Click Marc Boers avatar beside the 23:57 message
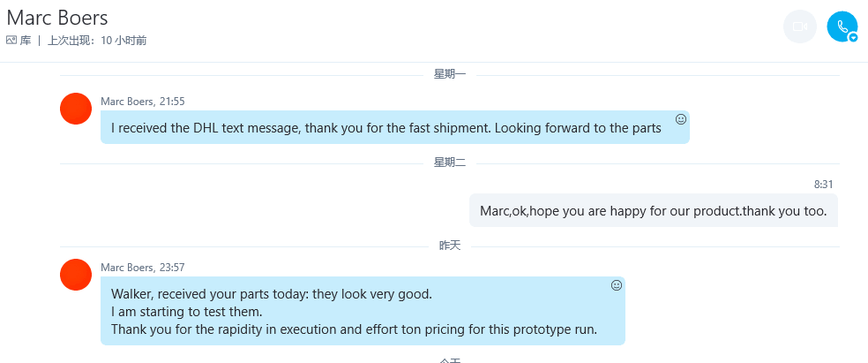This screenshot has width=868, height=363. coord(76,275)
